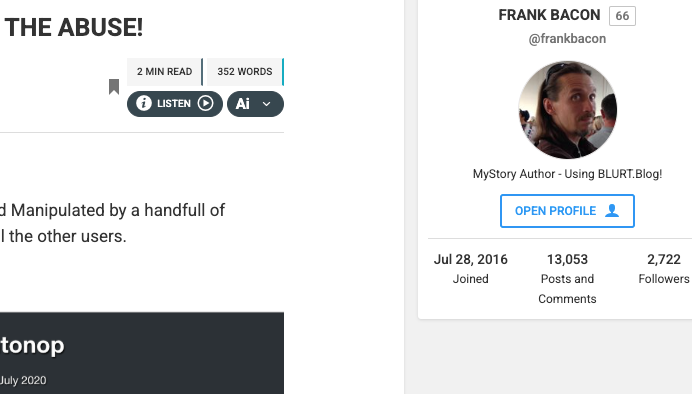The width and height of the screenshot is (692, 394).
Task: View the 2,722 Followers count
Action: point(663,269)
